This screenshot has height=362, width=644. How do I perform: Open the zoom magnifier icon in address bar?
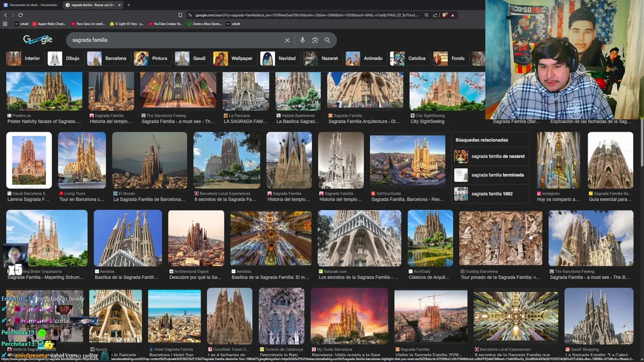coord(427,15)
